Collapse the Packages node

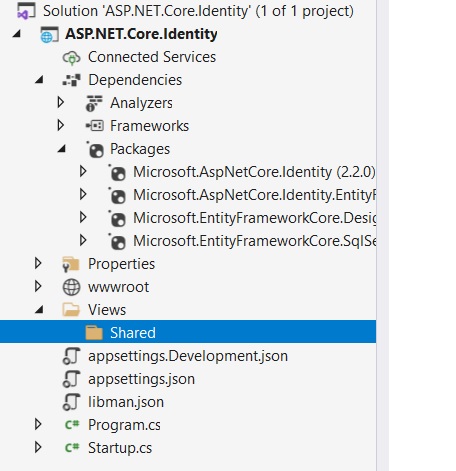point(62,149)
